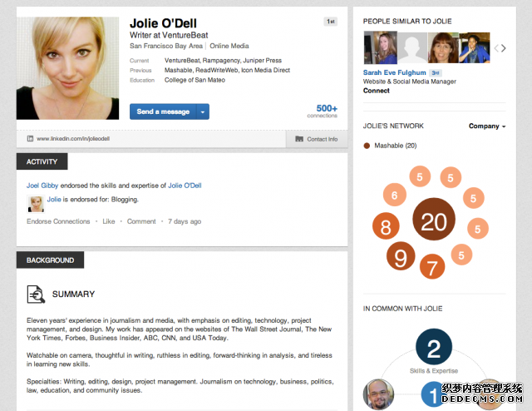The width and height of the screenshot is (532, 411).
Task: Click the Summary document icon
Action: (x=36, y=295)
